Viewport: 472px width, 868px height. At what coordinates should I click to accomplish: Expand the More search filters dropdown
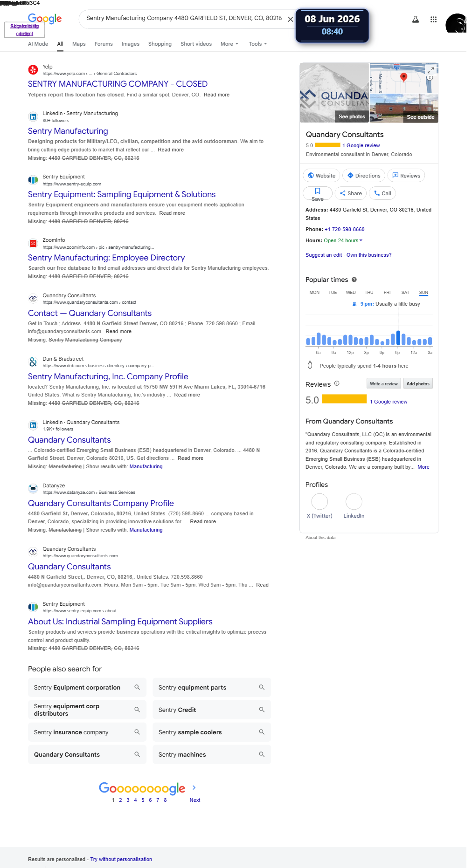229,44
